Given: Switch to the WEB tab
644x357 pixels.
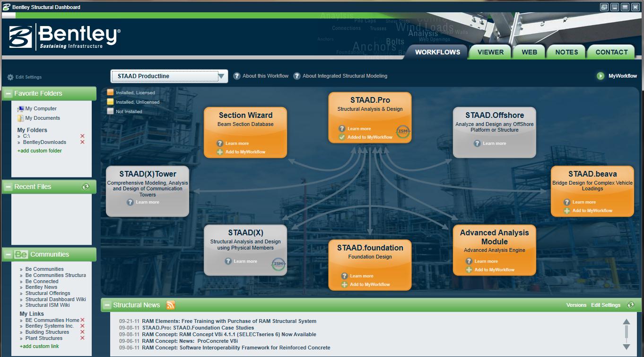Looking at the screenshot, I should click(530, 52).
